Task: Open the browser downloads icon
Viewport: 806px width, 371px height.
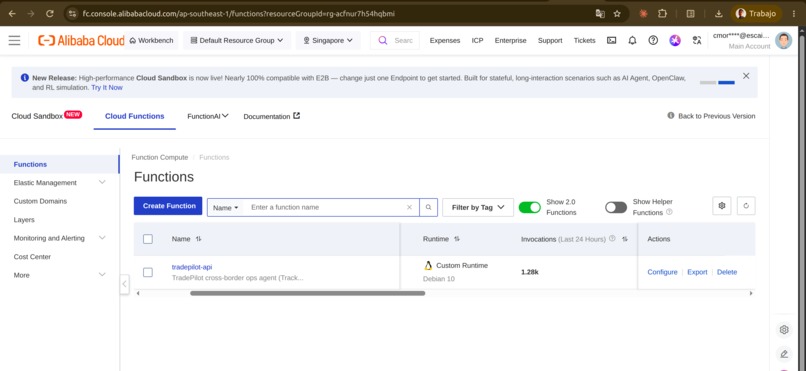Action: tap(719, 14)
